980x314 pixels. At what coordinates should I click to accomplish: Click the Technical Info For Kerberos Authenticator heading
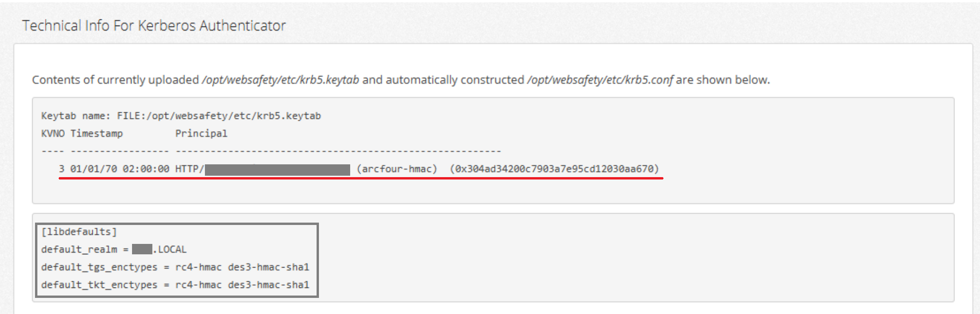coord(154,26)
